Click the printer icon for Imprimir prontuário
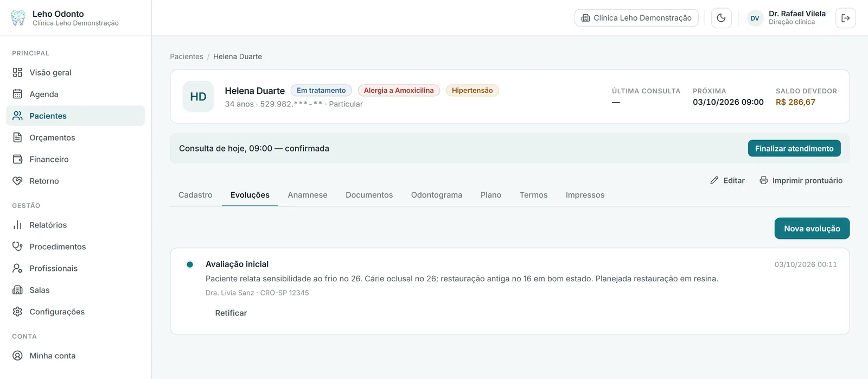This screenshot has width=868, height=379. coord(763,180)
